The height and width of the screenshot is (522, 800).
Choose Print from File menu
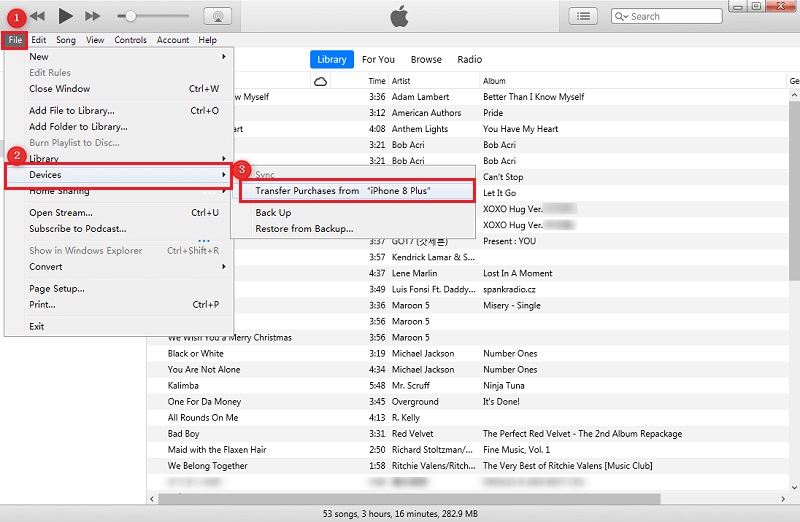119,305
